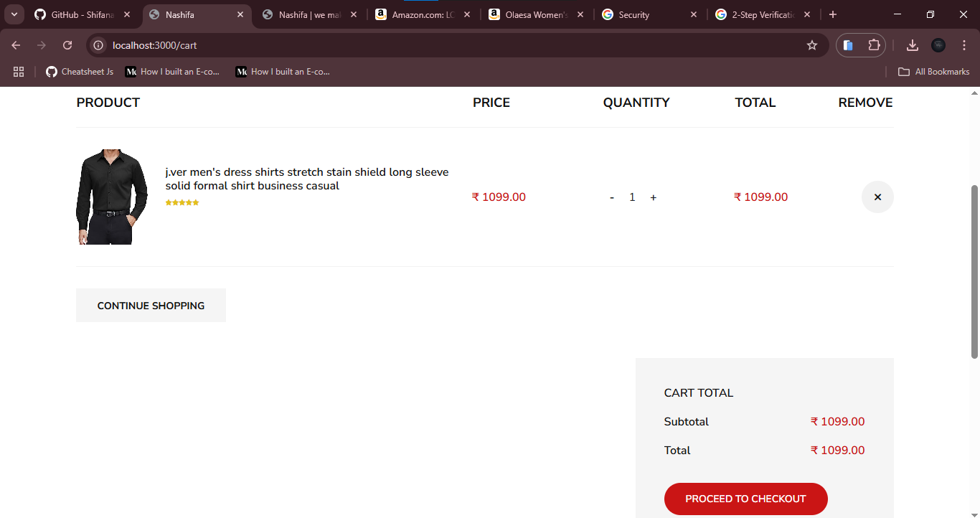The height and width of the screenshot is (518, 980).
Task: Increase shirt quantity with plus
Action: coord(654,197)
